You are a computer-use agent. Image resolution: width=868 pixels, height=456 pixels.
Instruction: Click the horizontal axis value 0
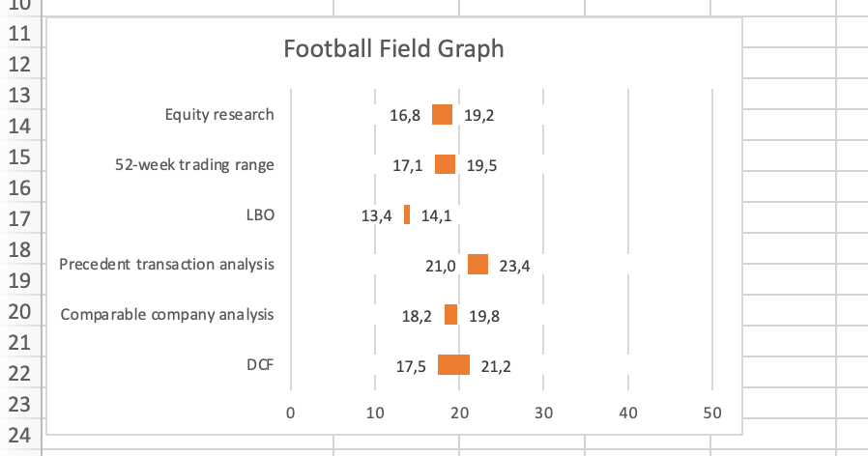290,413
